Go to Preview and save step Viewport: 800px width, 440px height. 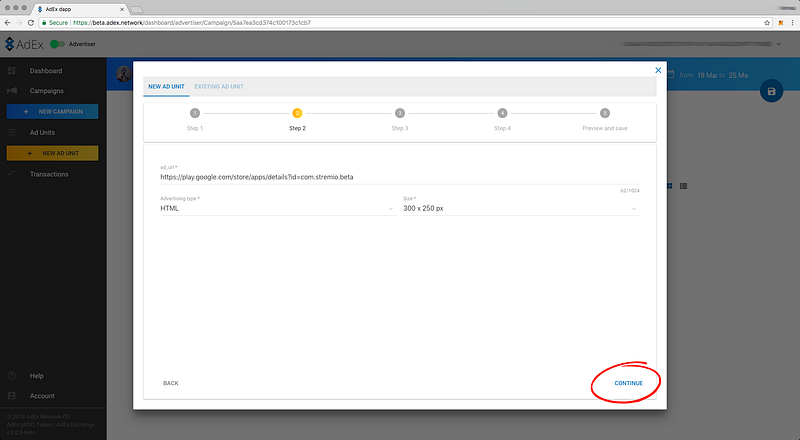(605, 113)
